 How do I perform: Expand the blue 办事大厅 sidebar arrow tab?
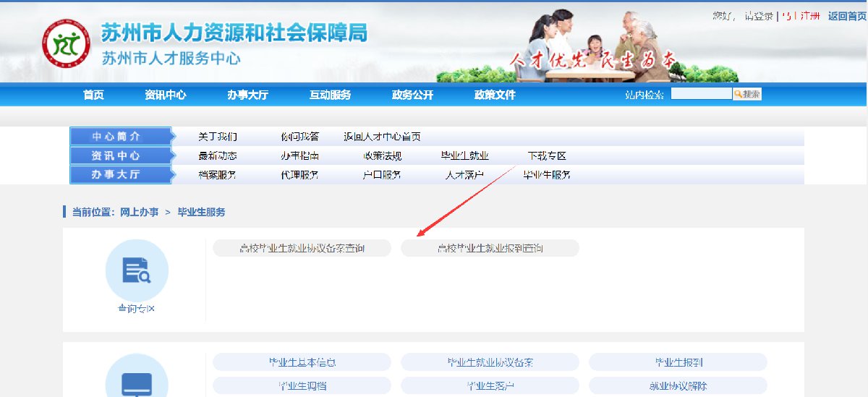coord(121,175)
